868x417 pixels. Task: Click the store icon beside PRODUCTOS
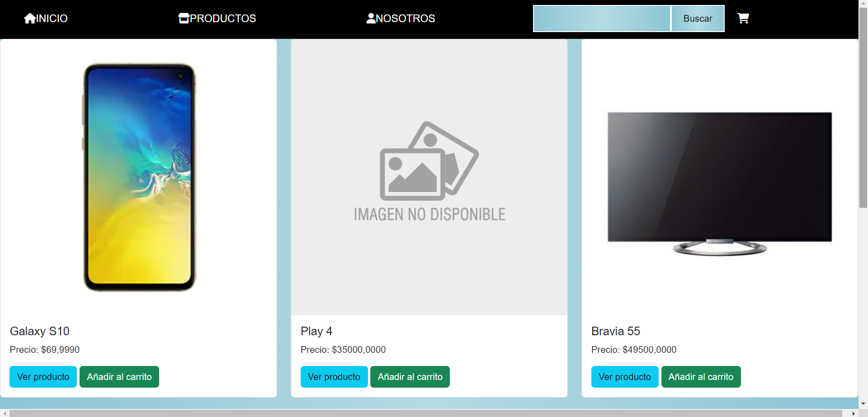pos(184,18)
